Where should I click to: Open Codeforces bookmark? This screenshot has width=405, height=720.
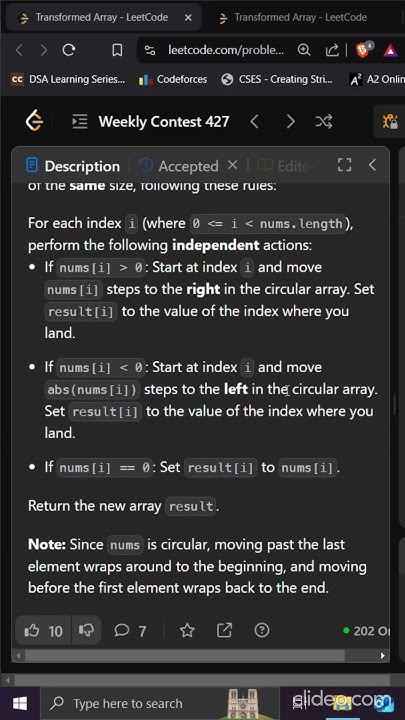click(x=173, y=79)
